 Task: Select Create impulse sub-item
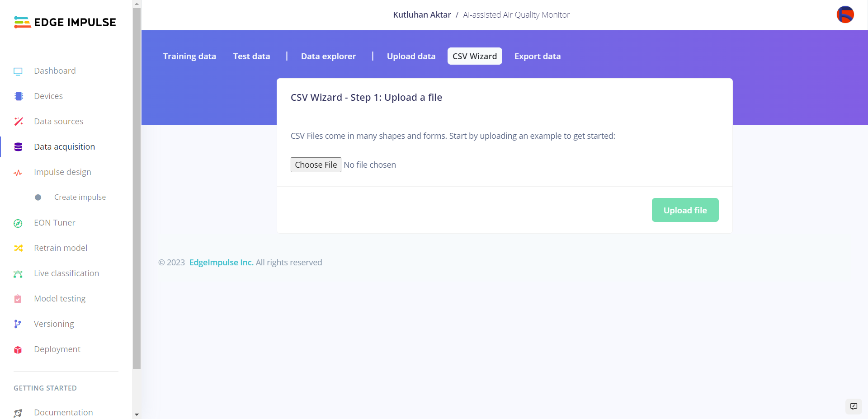(x=80, y=198)
